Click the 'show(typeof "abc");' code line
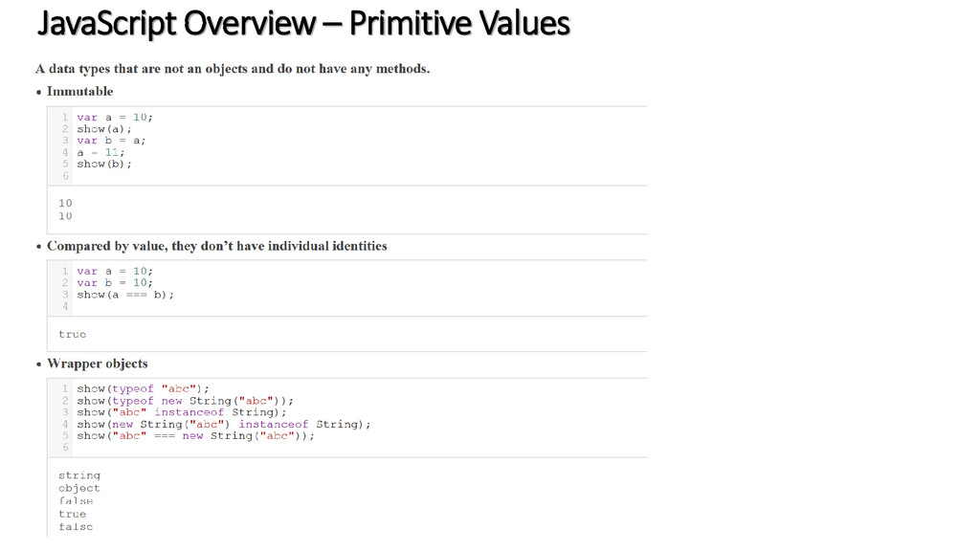Screen dimensions: 980x551 [143, 388]
